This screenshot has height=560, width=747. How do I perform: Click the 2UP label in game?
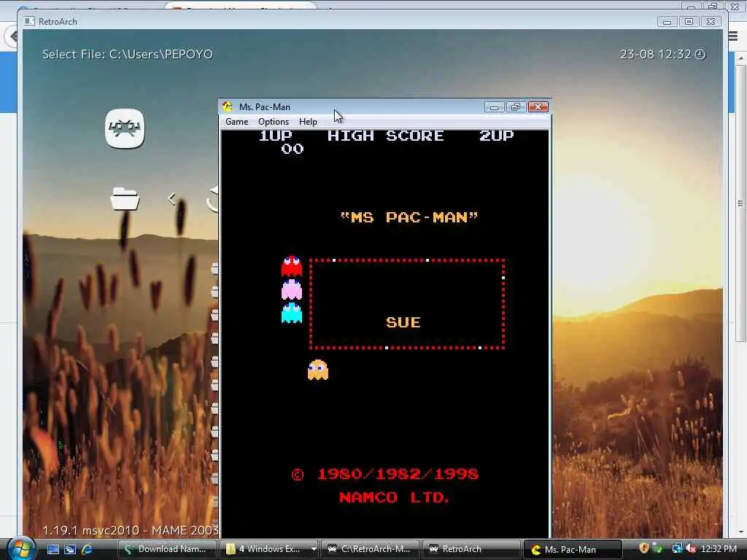click(496, 136)
